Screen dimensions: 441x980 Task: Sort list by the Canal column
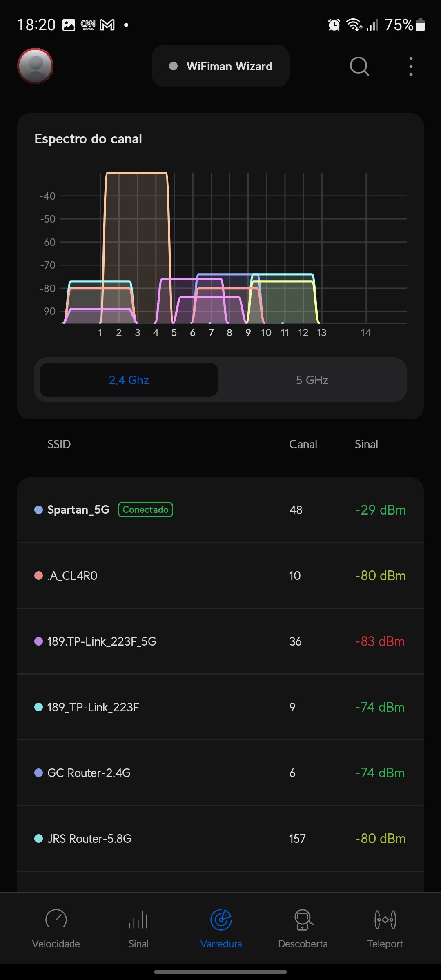(303, 444)
